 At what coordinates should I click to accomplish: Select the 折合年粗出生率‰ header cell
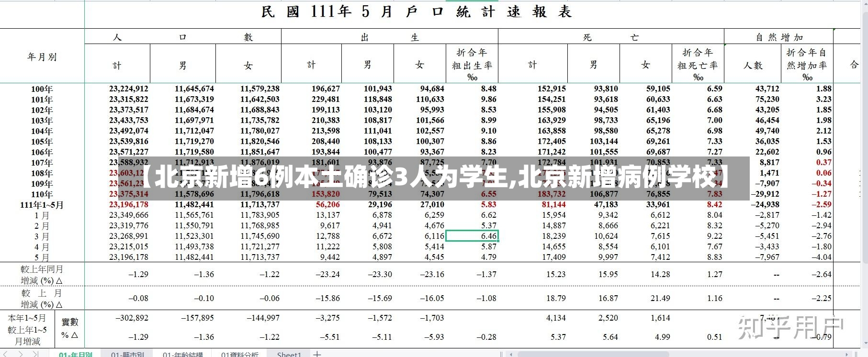472,64
